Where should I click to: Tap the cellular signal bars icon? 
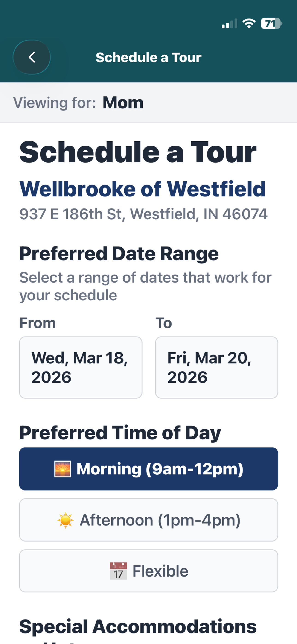pos(229,24)
